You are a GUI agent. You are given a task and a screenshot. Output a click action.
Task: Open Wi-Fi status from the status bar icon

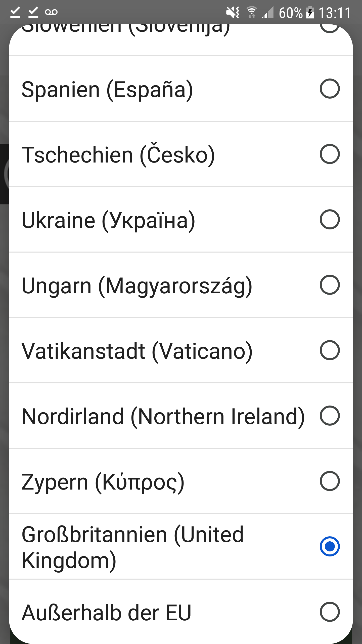(251, 12)
